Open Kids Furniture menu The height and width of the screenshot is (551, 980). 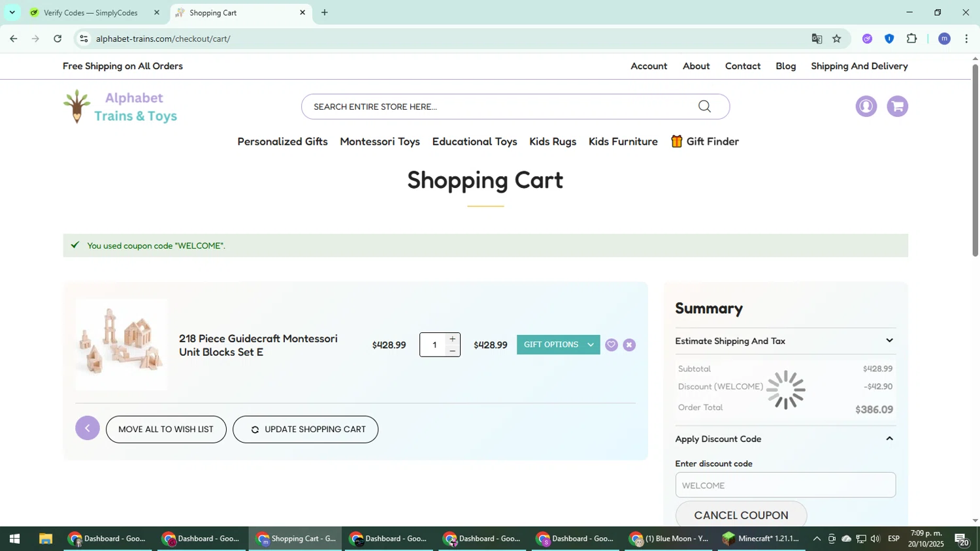pos(623,142)
